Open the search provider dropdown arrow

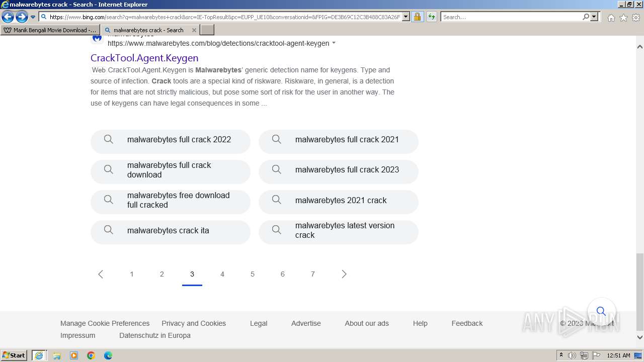tap(594, 17)
